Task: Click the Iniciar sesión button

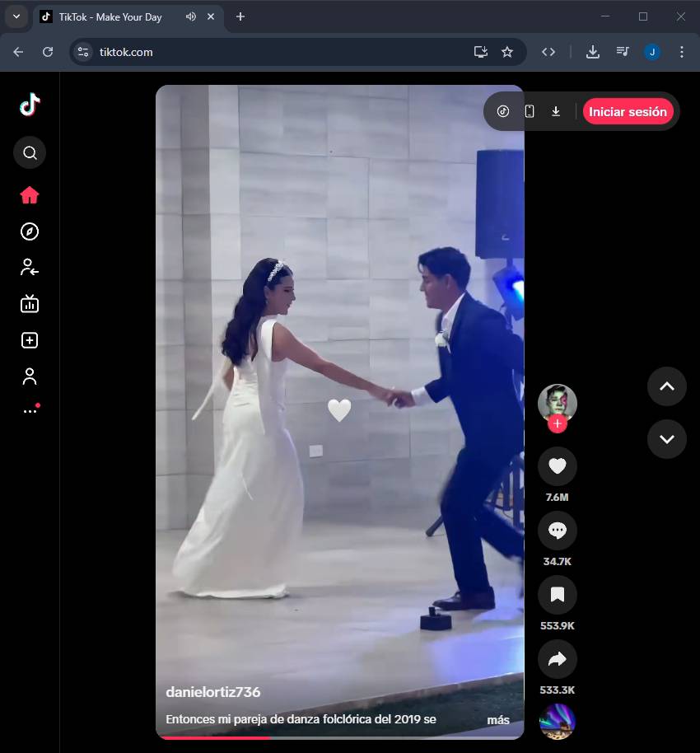Action: (x=628, y=111)
